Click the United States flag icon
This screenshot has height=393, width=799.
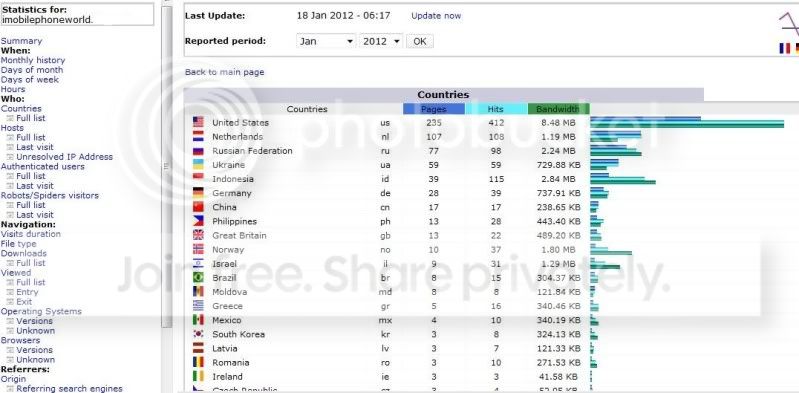click(198, 122)
